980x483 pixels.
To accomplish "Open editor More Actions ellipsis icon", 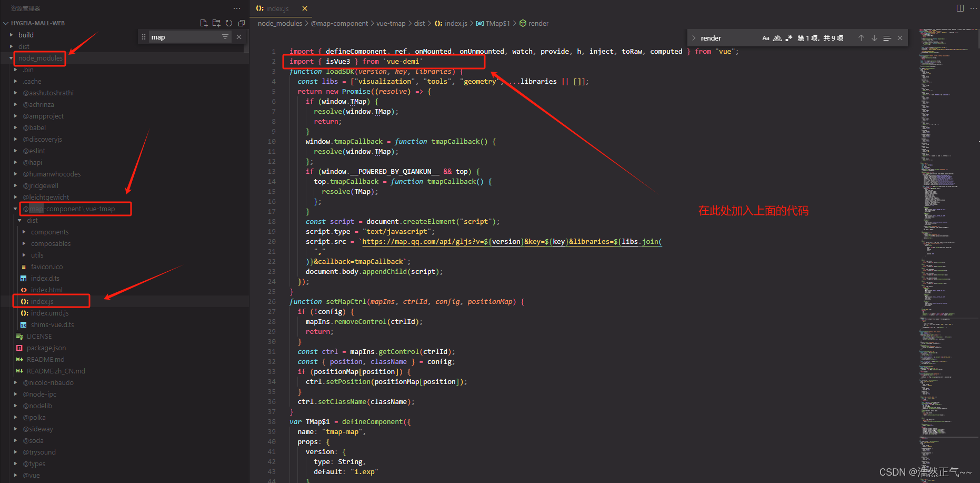I will point(973,8).
